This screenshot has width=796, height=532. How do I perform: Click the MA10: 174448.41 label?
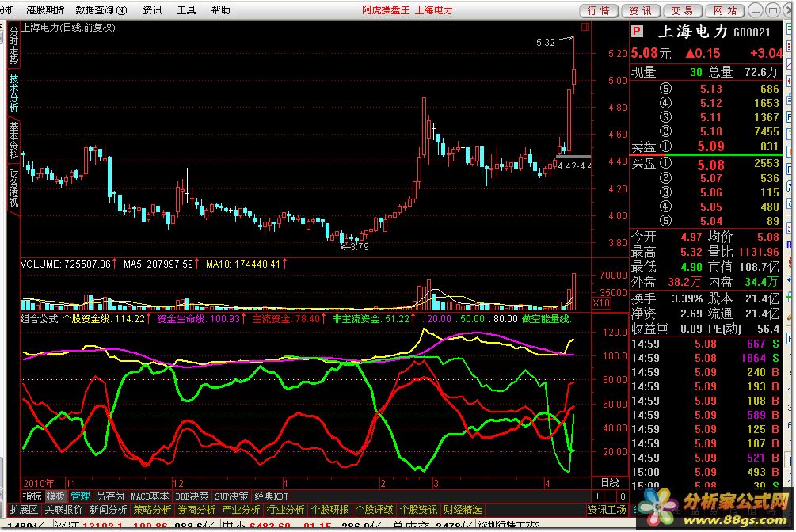(x=243, y=264)
